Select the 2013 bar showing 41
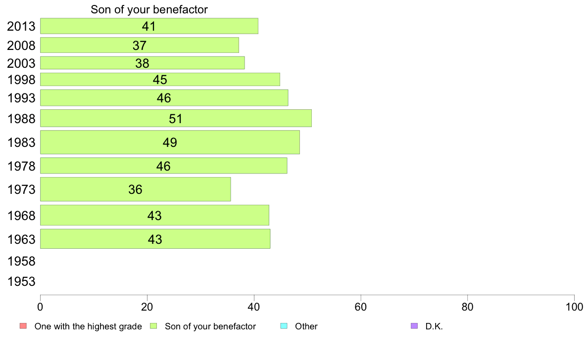 pos(149,26)
